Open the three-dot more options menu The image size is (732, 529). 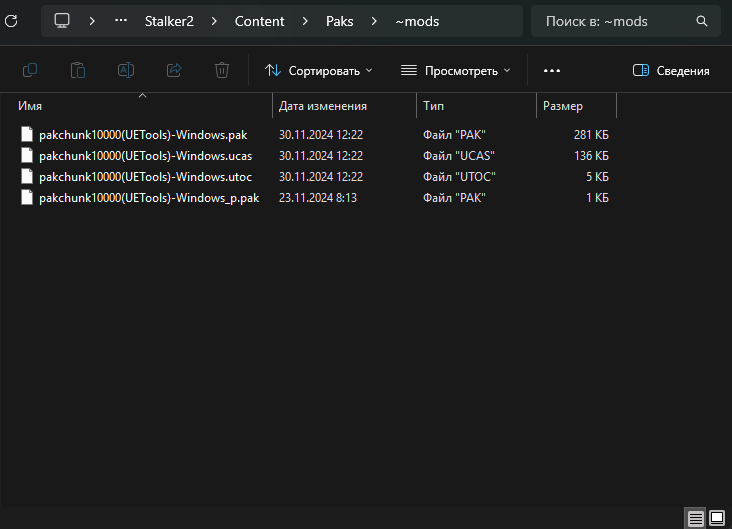tap(552, 71)
